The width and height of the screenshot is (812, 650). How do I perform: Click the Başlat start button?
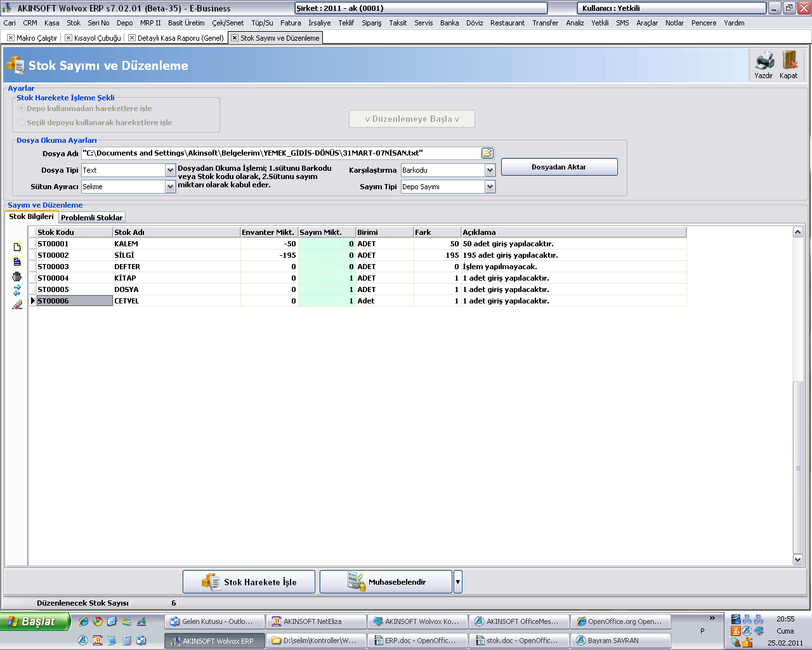pos(34,621)
